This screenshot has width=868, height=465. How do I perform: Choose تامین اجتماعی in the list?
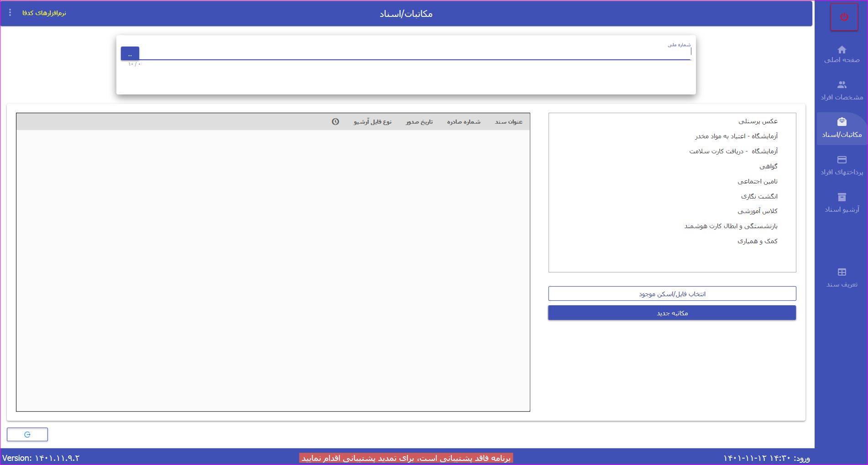point(757,182)
